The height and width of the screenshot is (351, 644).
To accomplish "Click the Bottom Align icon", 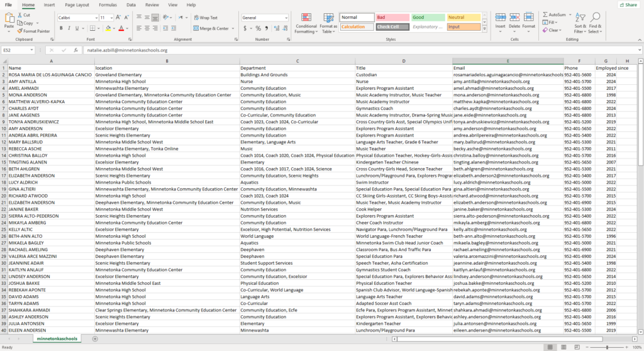I will tap(155, 18).
